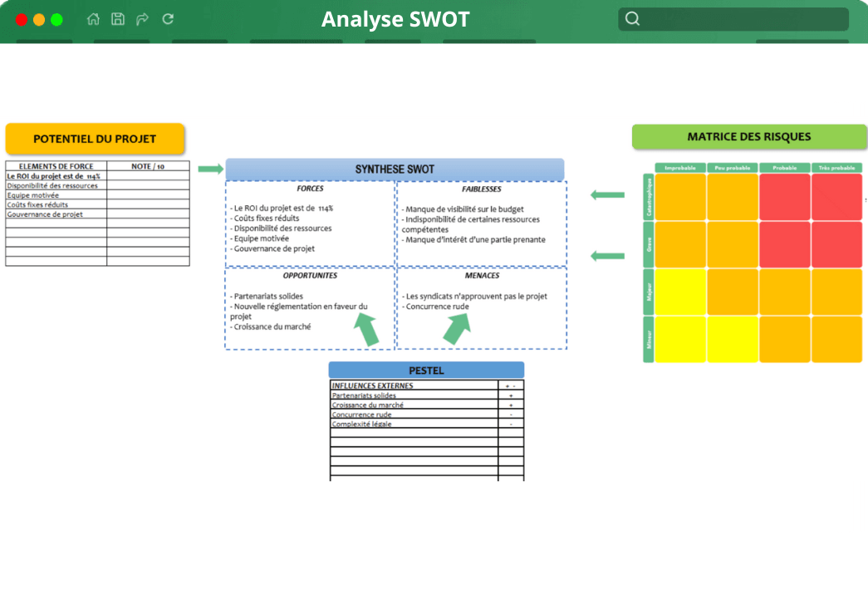
Task: Click the MATRICE DES RISQUES header
Action: pos(748,136)
